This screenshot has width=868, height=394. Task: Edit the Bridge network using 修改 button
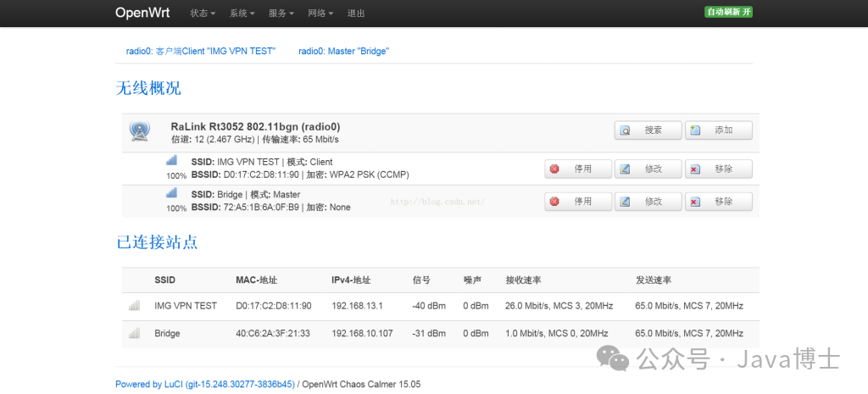click(x=648, y=202)
